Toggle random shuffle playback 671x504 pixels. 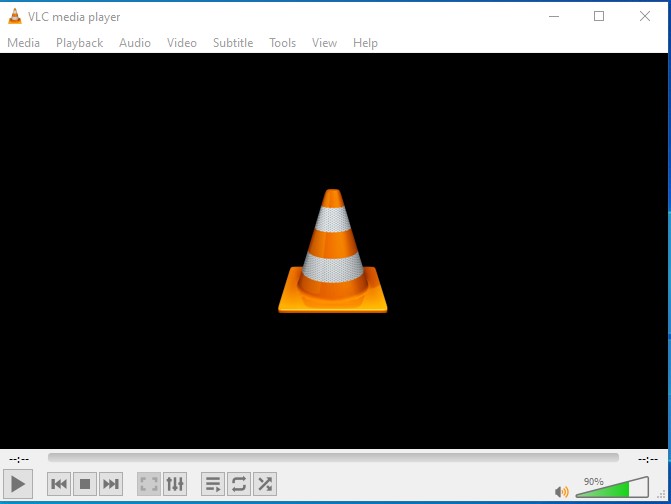click(x=265, y=484)
